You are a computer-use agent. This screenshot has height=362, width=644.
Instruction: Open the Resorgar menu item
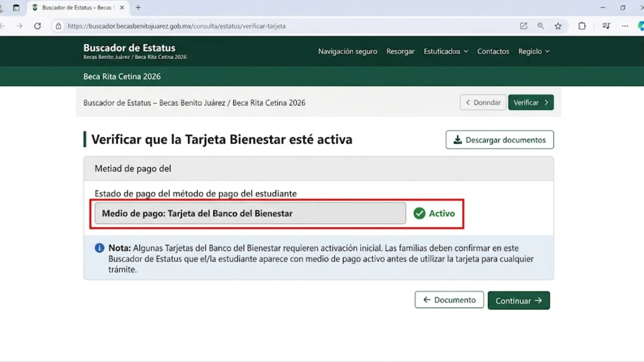click(400, 51)
